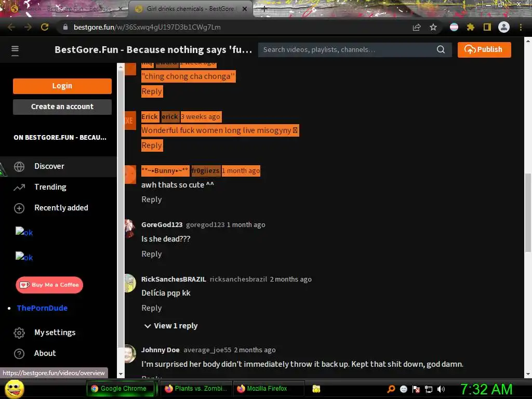Toggle the hamburger sidebar menu
This screenshot has height=399, width=532.
pyautogui.click(x=15, y=50)
